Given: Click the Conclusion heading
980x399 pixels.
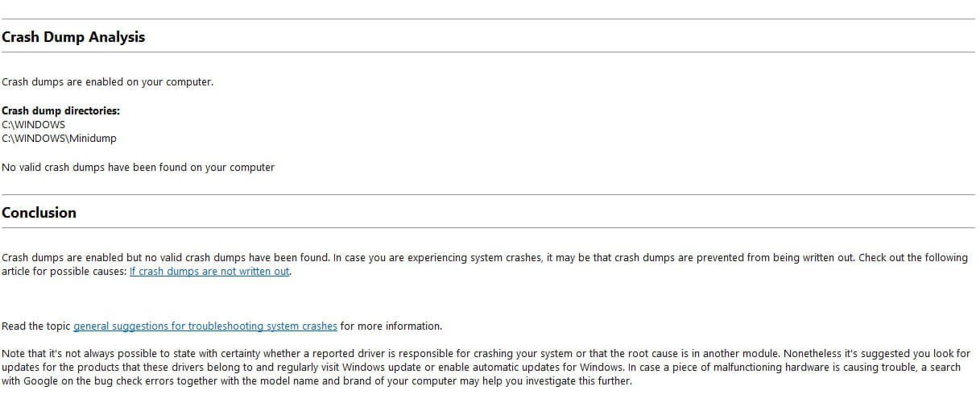Looking at the screenshot, I should [39, 213].
